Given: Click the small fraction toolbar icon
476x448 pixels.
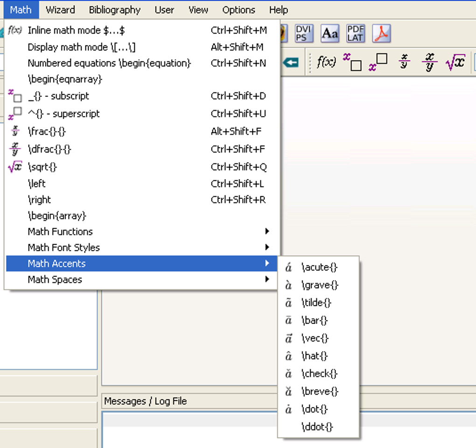Looking at the screenshot, I should [404, 61].
